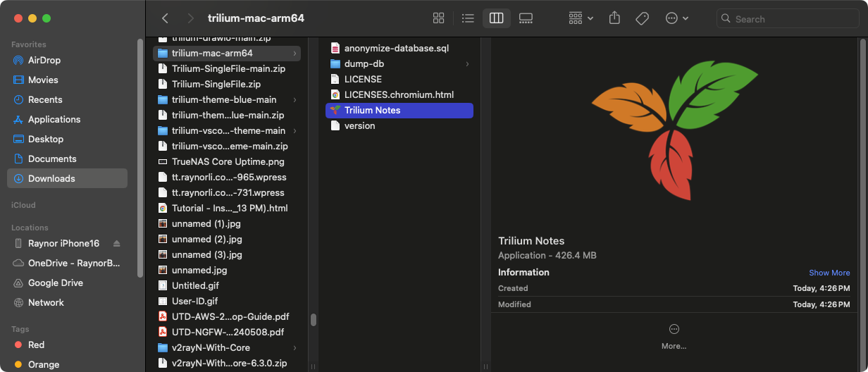
Task: Click Show More in Information
Action: pyautogui.click(x=829, y=273)
